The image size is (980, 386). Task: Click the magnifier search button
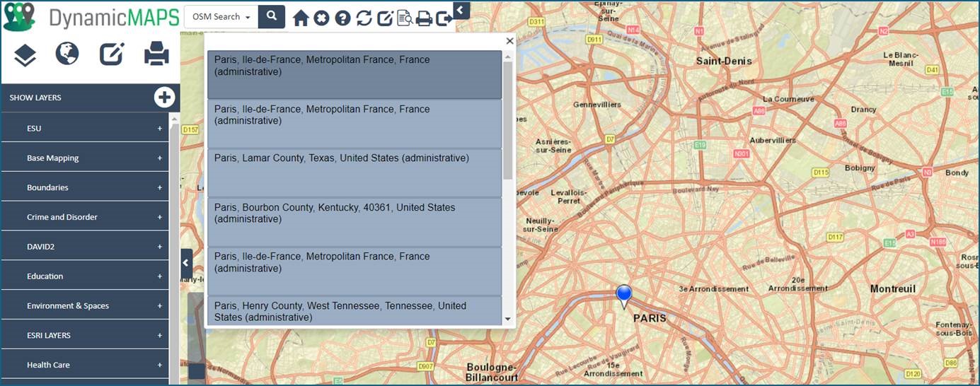[x=272, y=17]
